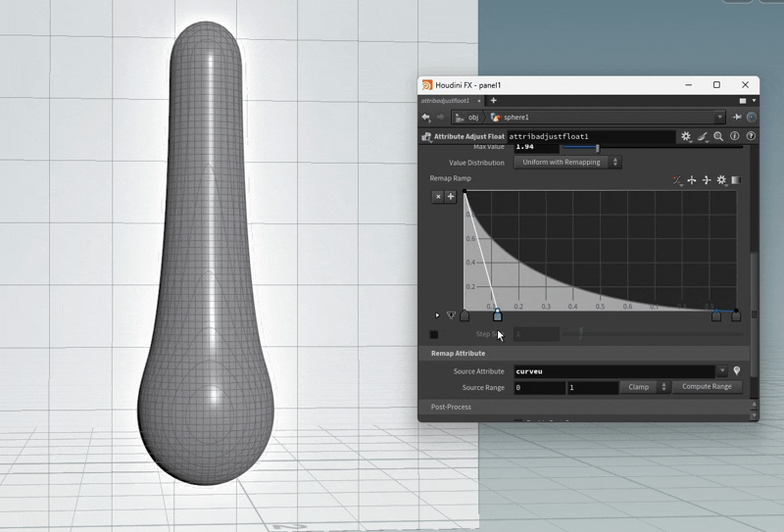Toggle the Step Size checkbox
784x532 pixels.
(x=434, y=334)
